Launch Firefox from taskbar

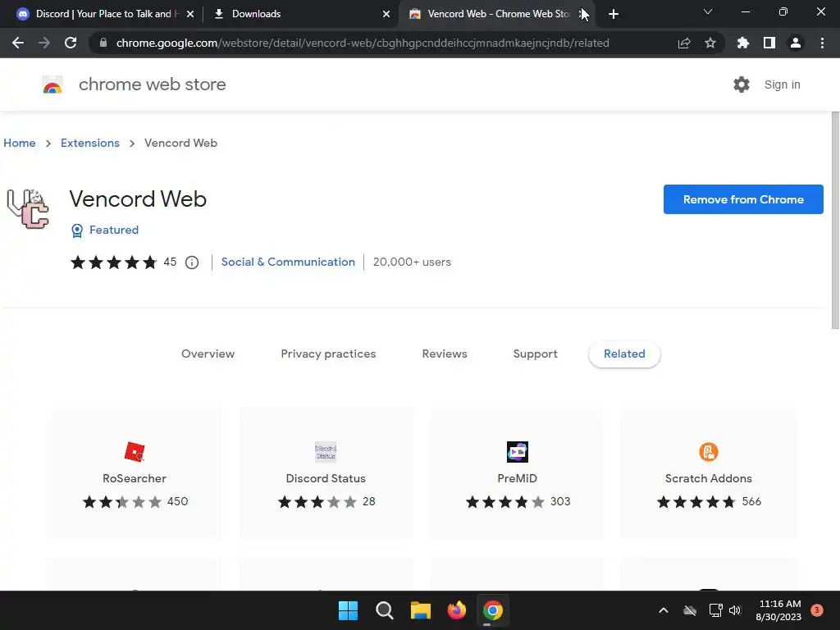pyautogui.click(x=456, y=610)
